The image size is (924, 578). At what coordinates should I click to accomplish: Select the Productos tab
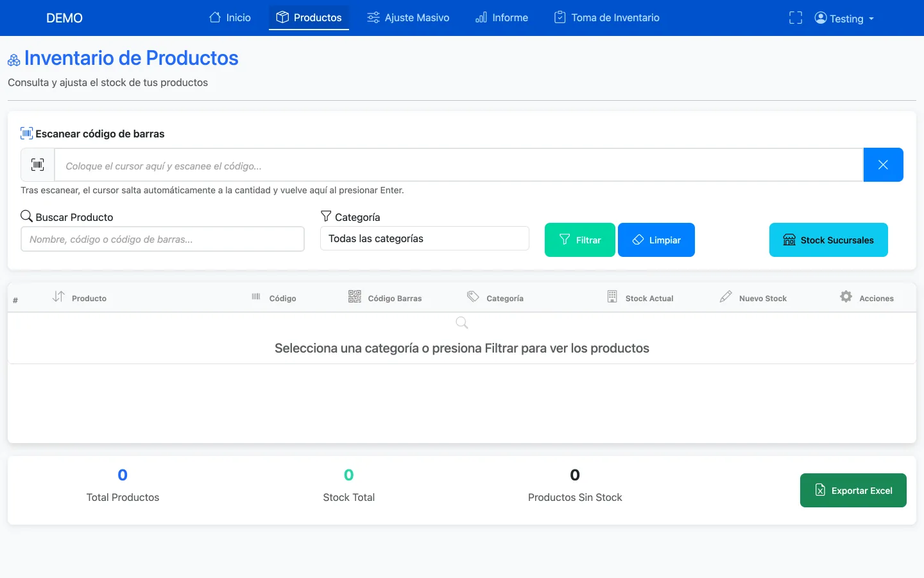309,17
